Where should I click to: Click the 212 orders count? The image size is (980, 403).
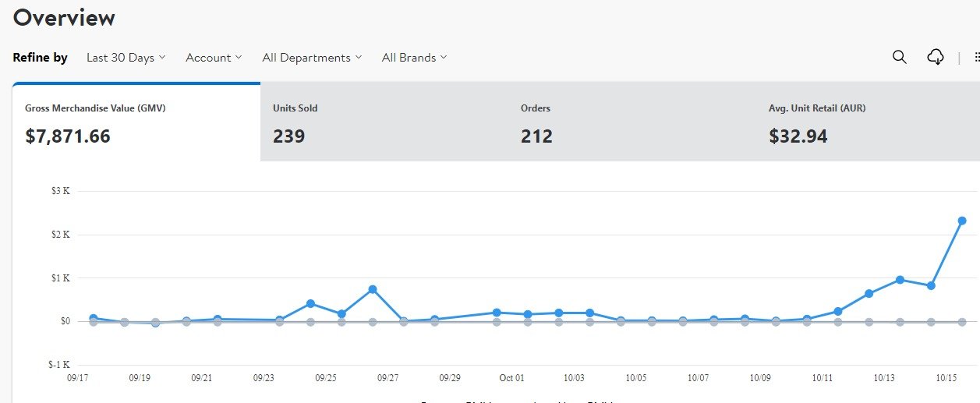coord(536,136)
